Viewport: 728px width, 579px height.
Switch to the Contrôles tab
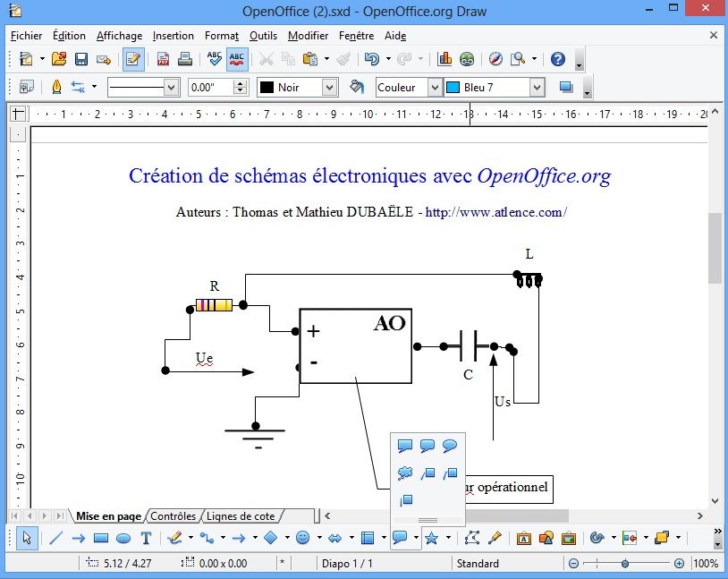[x=174, y=516]
